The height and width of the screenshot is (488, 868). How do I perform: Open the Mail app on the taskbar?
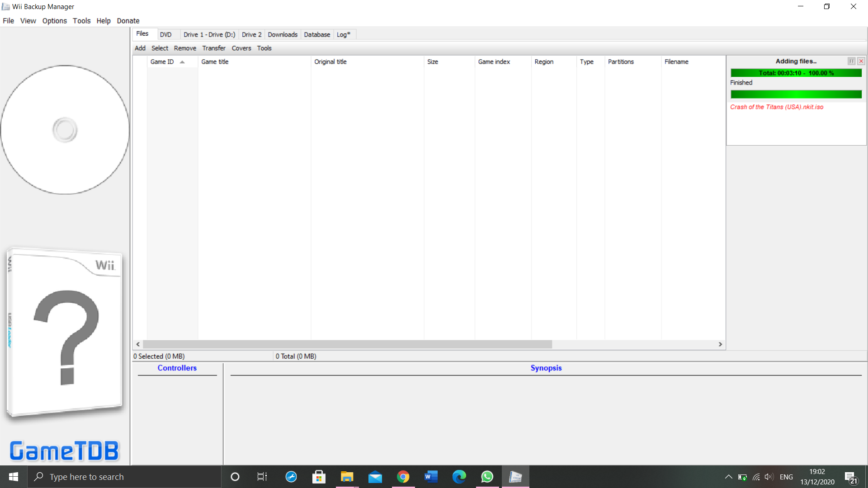point(375,477)
